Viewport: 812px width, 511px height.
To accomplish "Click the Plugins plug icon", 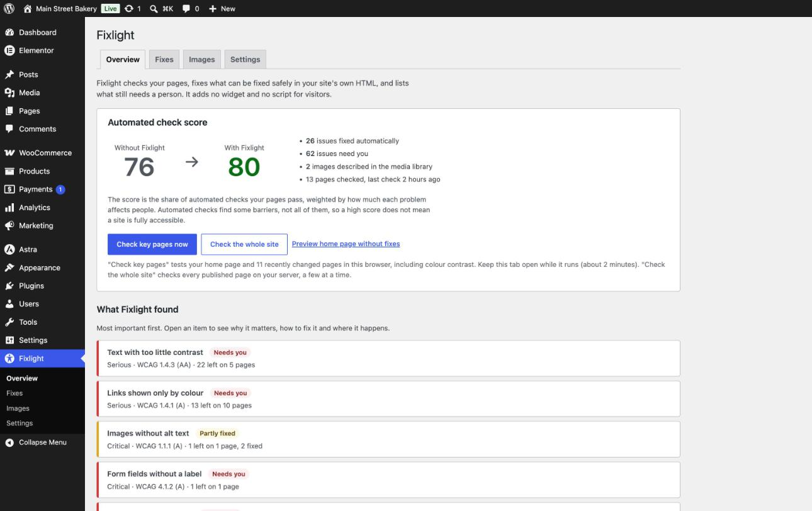I will pos(9,286).
